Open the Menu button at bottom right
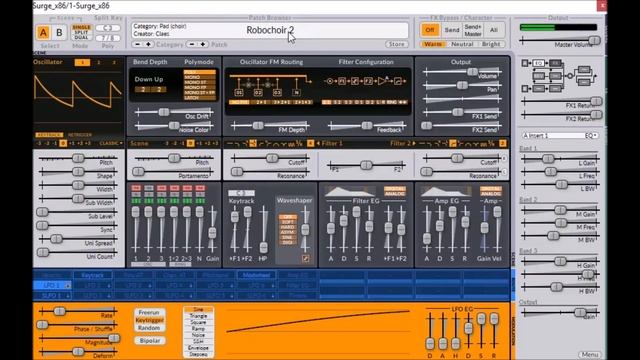The image size is (640, 360). pyautogui.click(x=590, y=354)
